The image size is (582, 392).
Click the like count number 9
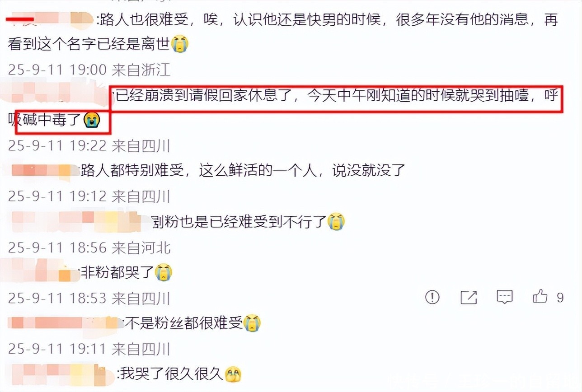point(560,298)
